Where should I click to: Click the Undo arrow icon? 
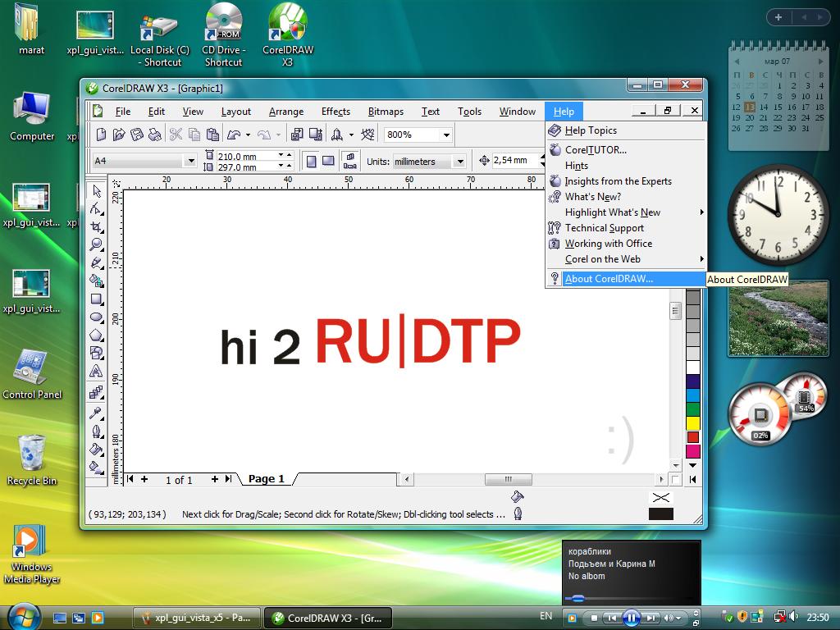[234, 135]
